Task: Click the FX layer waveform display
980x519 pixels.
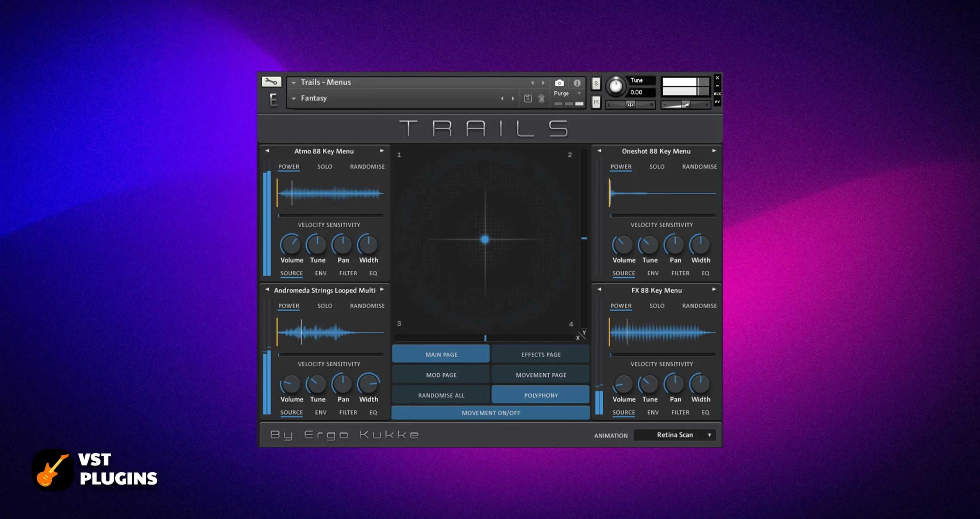Action: tap(662, 332)
